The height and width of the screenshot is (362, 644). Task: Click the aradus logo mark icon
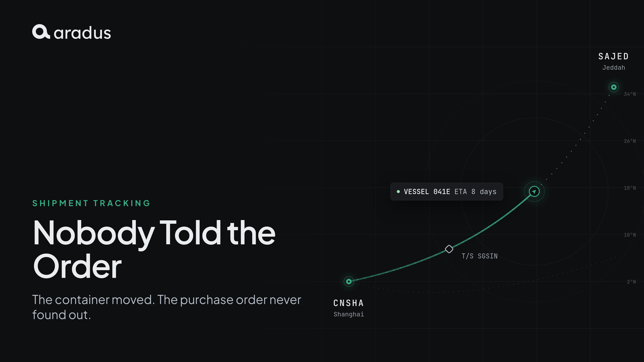click(41, 32)
